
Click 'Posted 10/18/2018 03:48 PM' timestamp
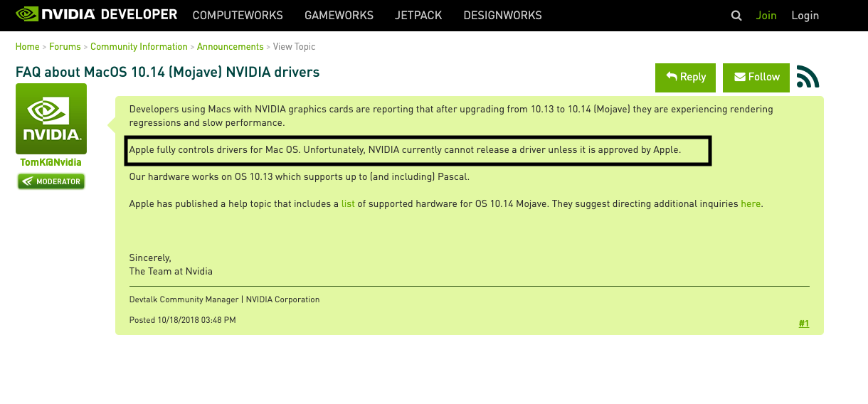(x=182, y=321)
